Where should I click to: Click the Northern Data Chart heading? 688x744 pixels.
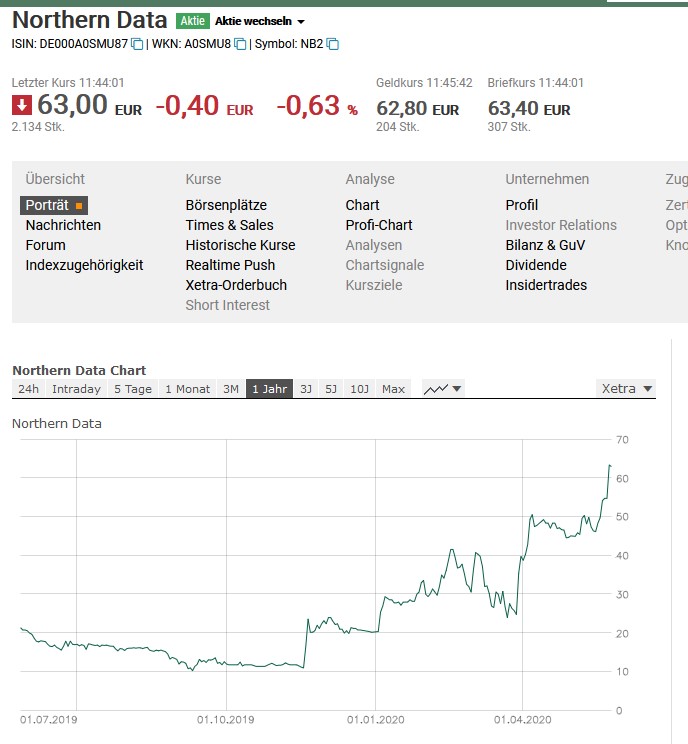[79, 371]
